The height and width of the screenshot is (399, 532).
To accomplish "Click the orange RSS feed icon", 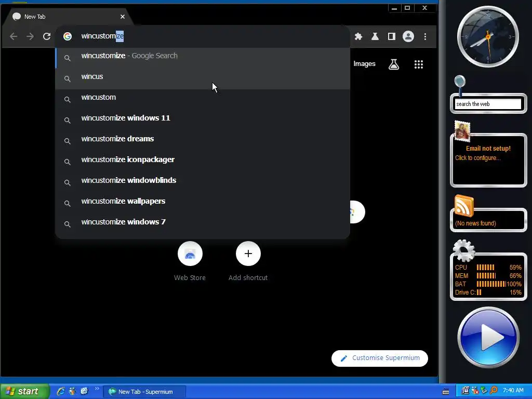I will tap(464, 206).
